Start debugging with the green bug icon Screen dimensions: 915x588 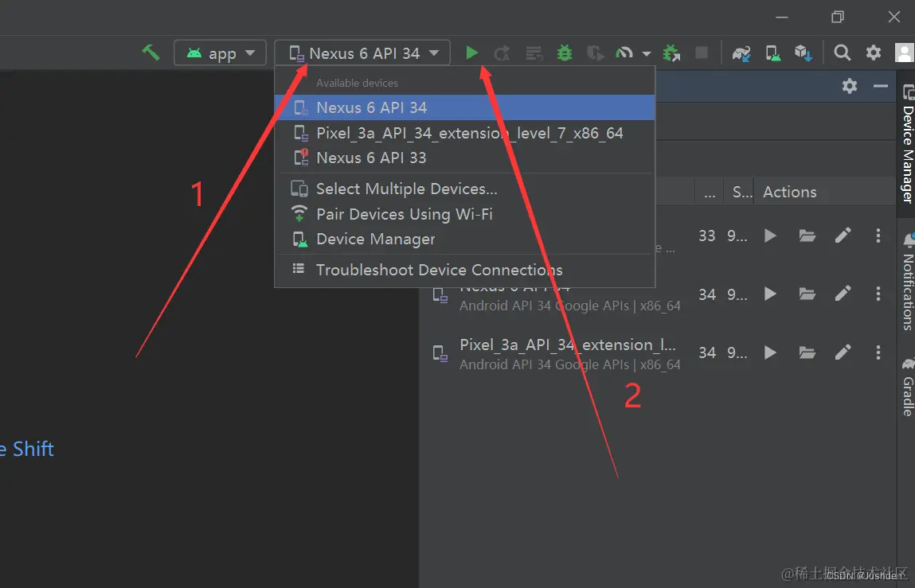(565, 53)
